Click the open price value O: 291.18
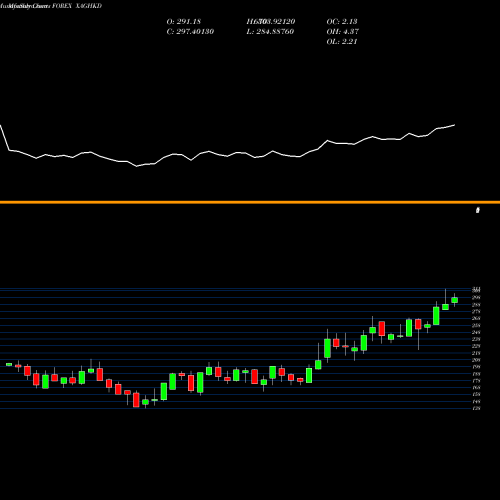This screenshot has width=500, height=500. (184, 22)
